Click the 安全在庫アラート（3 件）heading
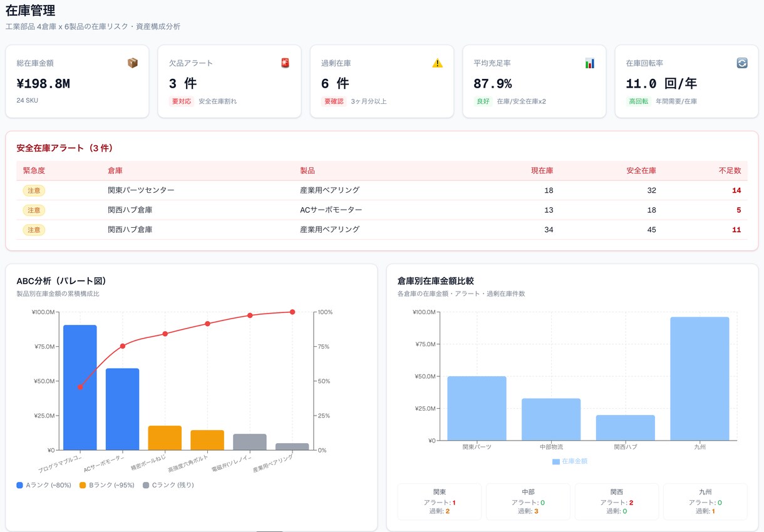 click(65, 148)
